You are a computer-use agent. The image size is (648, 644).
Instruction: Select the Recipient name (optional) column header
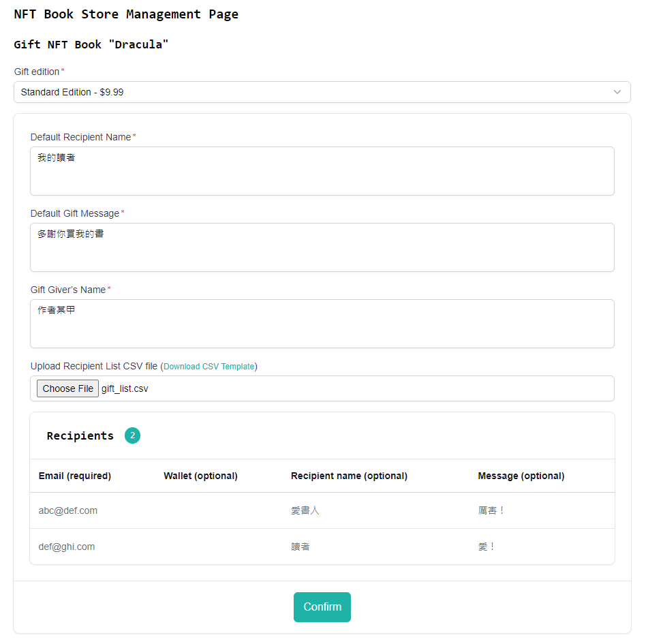pos(349,476)
